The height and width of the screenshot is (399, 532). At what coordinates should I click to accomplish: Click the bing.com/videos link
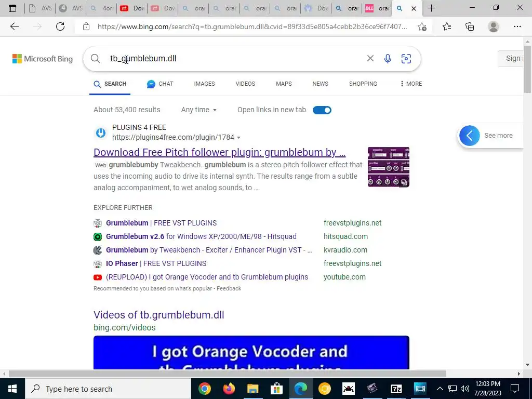pyautogui.click(x=125, y=328)
